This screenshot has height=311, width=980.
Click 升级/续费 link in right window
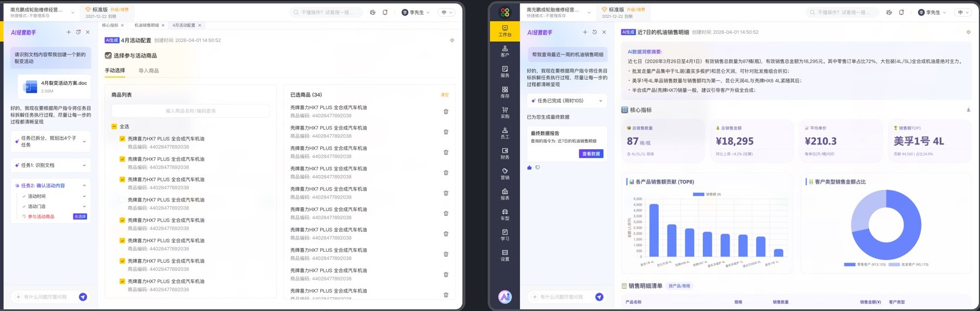point(637,10)
